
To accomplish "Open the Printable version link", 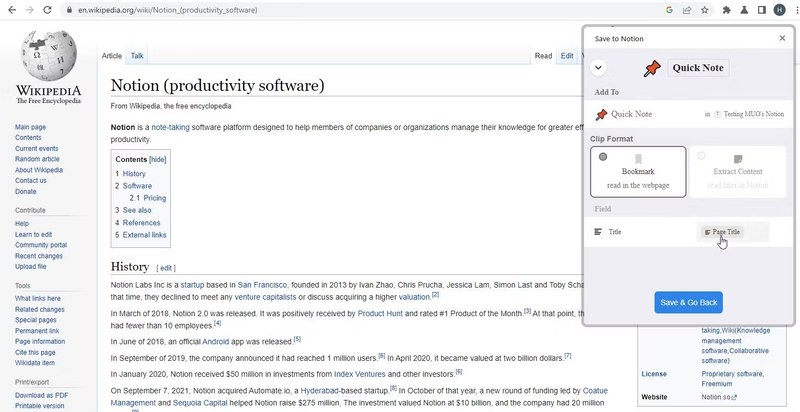I will [x=39, y=406].
